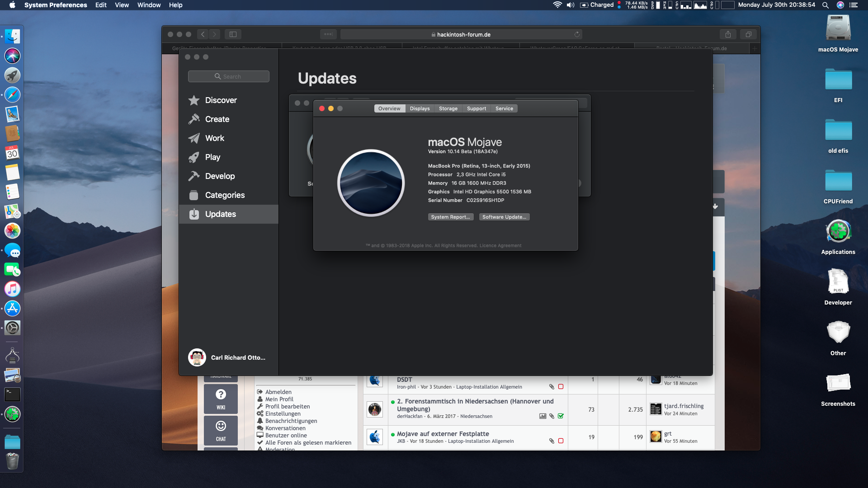Select the Create hammer icon
This screenshot has height=488, width=868.
click(x=194, y=119)
